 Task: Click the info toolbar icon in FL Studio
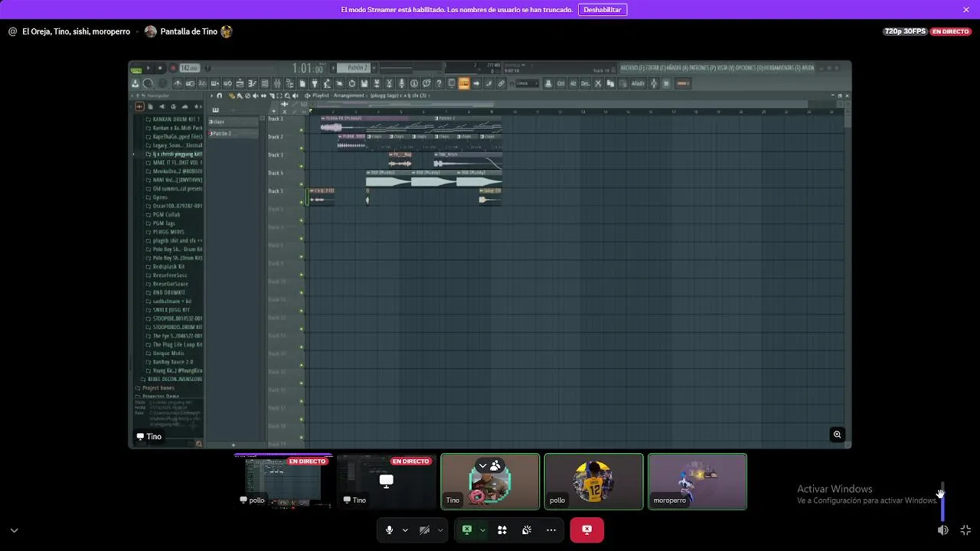414,83
